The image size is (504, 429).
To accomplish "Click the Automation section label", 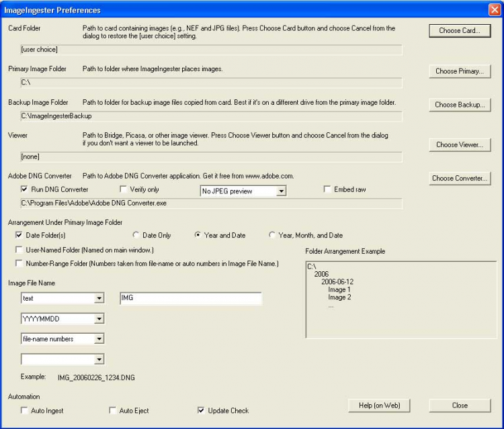I will [x=24, y=397].
